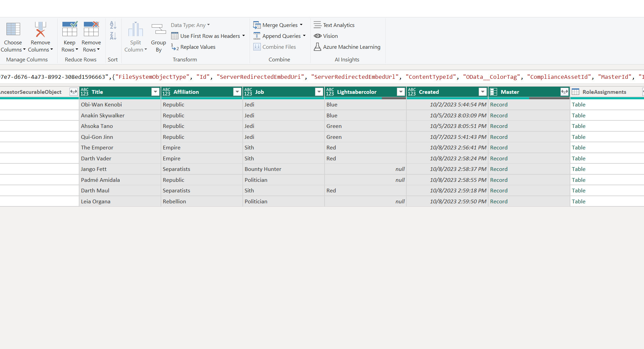Sort the column descending Z to A

click(x=113, y=36)
